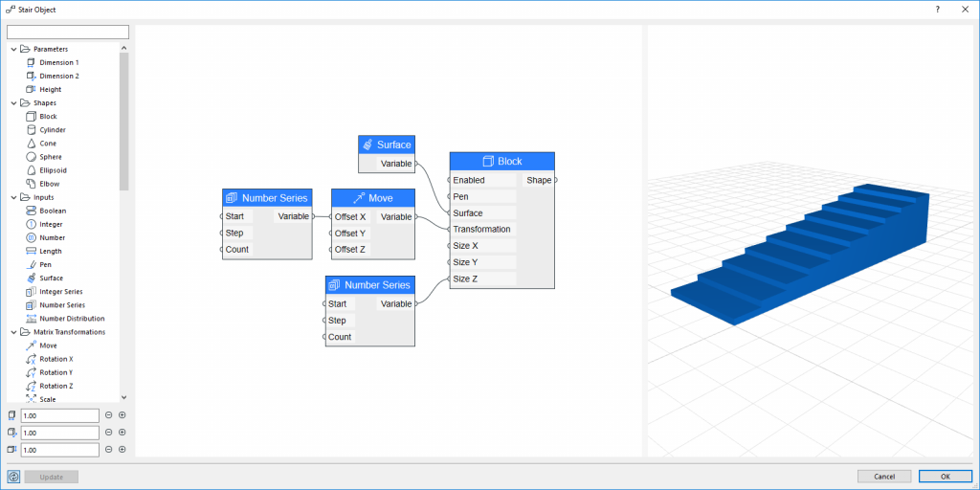Choose the Number Distribution input

pyautogui.click(x=72, y=319)
